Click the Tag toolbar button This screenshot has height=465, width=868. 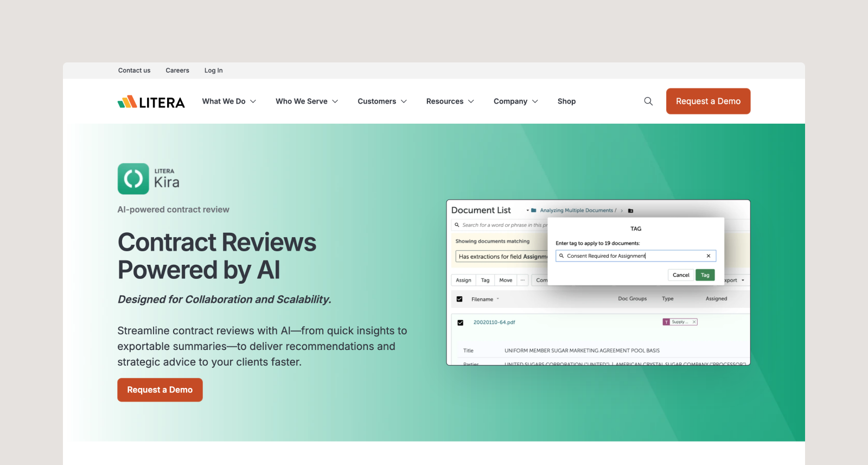(x=485, y=280)
